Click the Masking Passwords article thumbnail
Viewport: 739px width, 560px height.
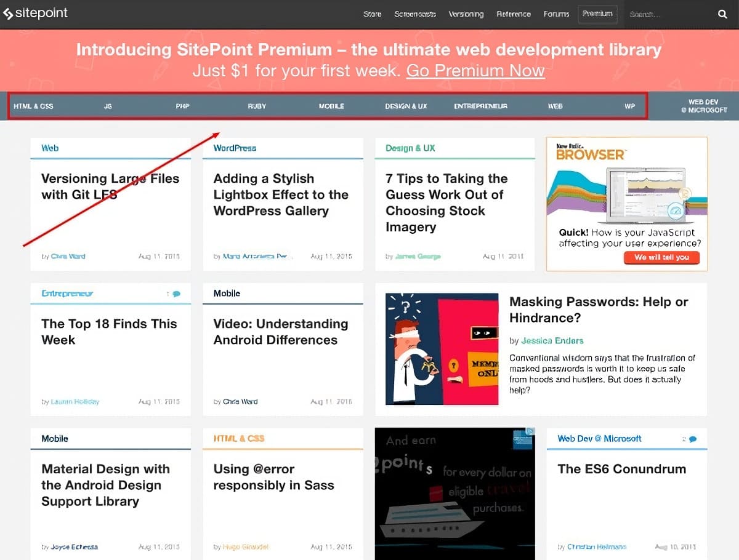pyautogui.click(x=442, y=349)
